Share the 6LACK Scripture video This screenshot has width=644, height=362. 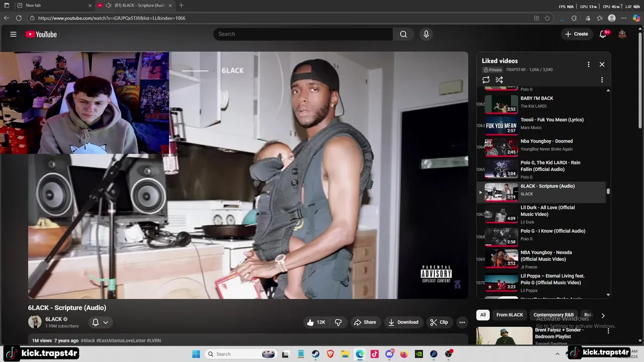(365, 322)
